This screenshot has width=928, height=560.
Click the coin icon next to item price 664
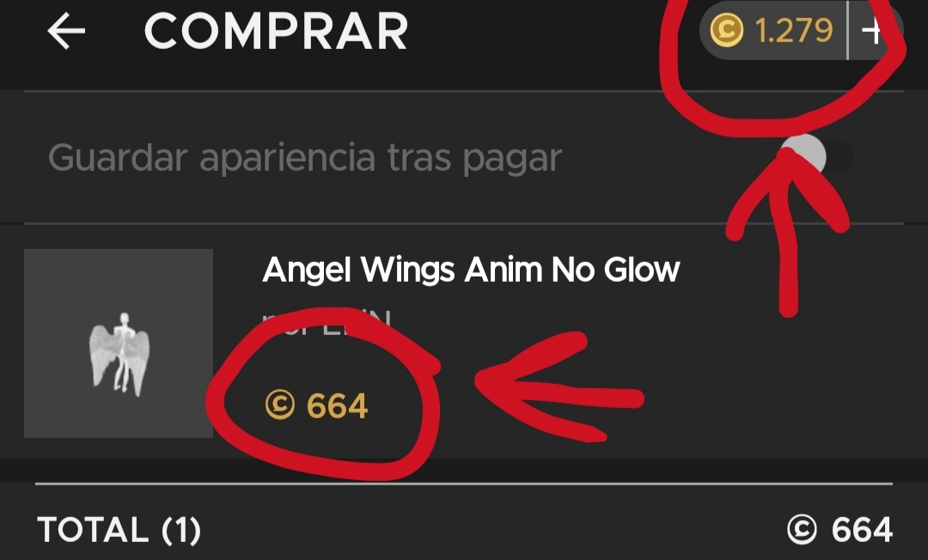click(x=280, y=405)
